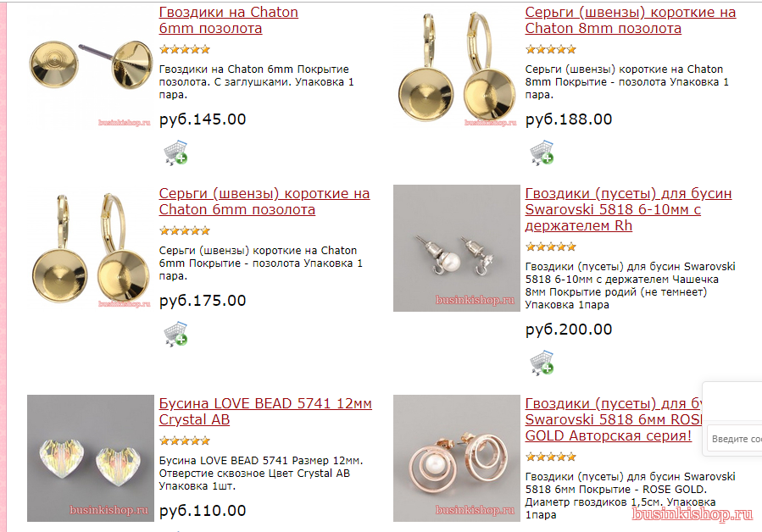Open Серьги (швензы) короткие Chaton 6mm link
Viewport: 762px width, 532px height.
(264, 201)
